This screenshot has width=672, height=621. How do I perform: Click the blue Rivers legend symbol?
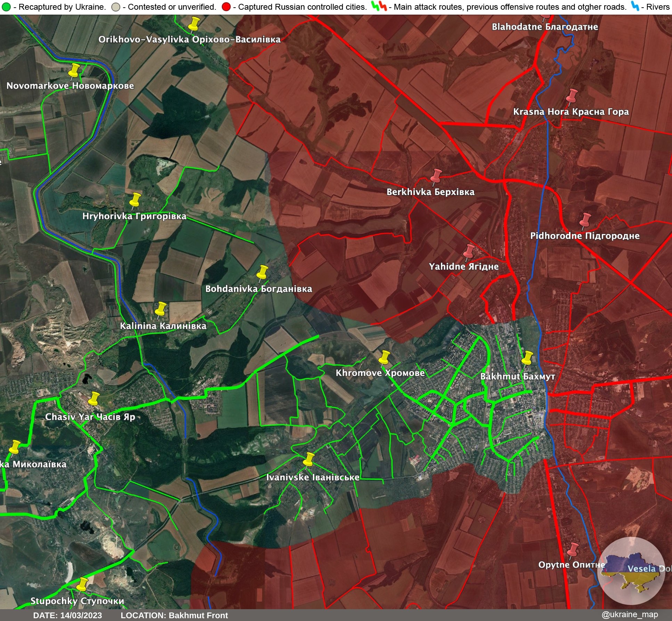tap(635, 6)
